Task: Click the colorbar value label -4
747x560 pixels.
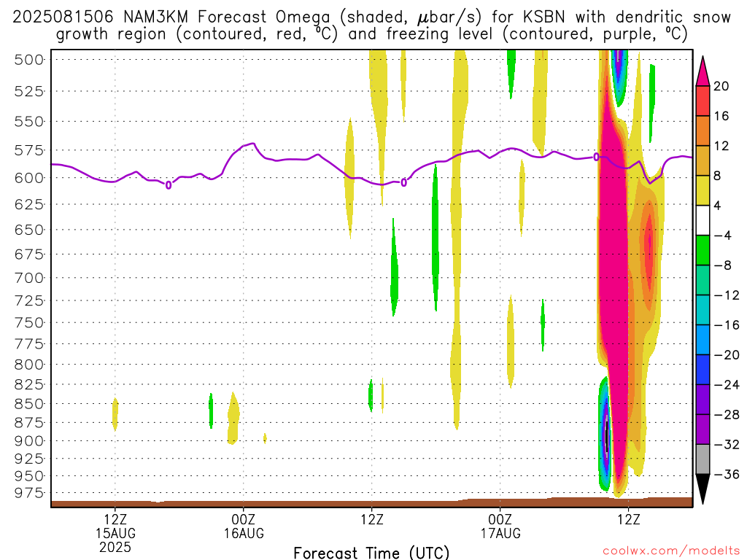Action: tap(723, 236)
